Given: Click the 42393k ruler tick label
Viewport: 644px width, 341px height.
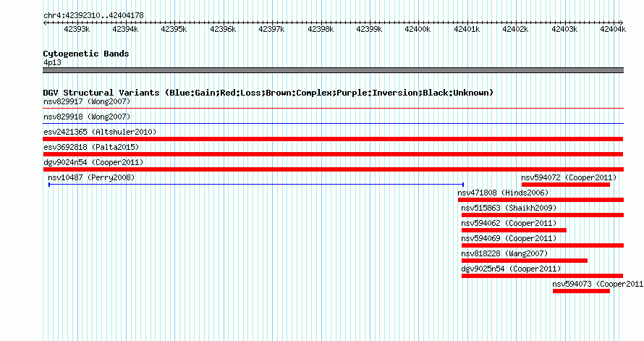Looking at the screenshot, I should pyautogui.click(x=77, y=29).
